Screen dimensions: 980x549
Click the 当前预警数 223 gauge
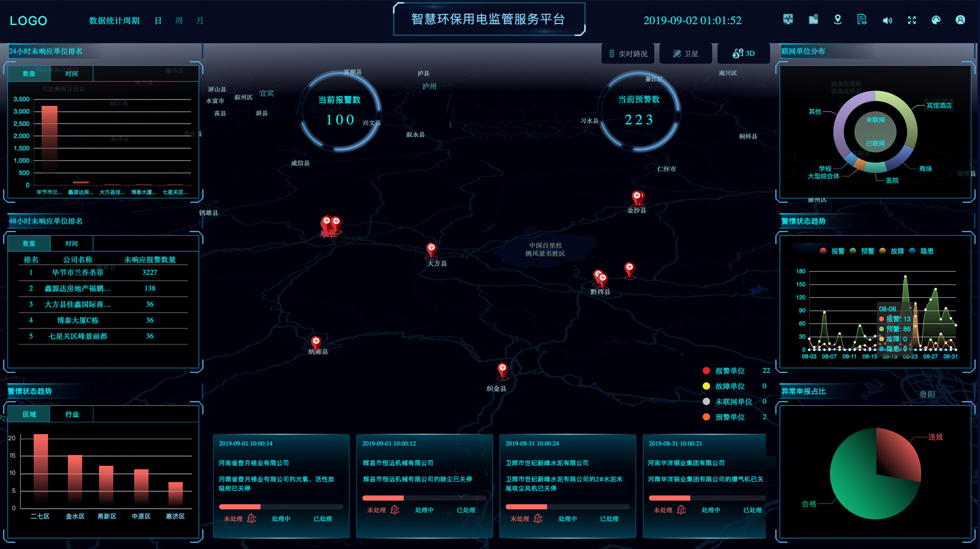tap(639, 111)
